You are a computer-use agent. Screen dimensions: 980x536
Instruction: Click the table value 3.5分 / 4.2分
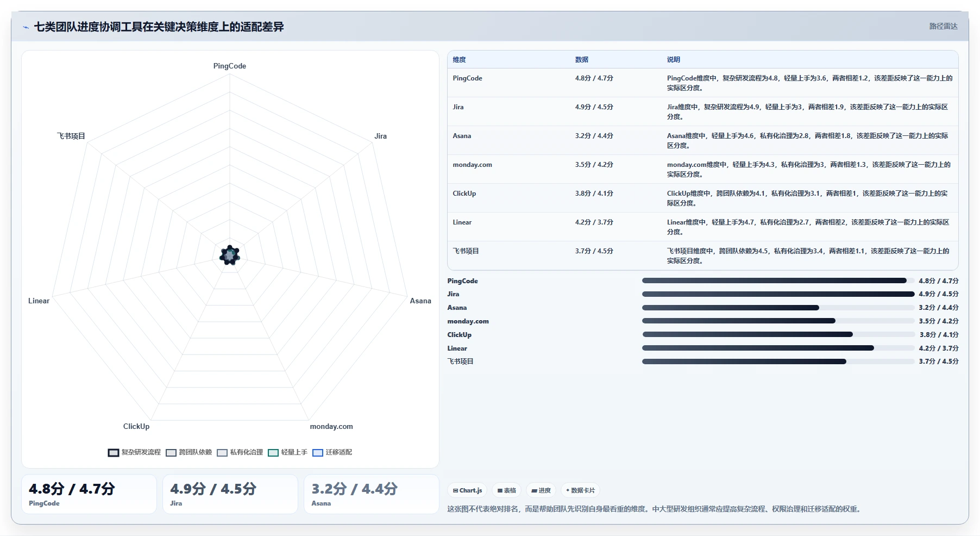[594, 165]
